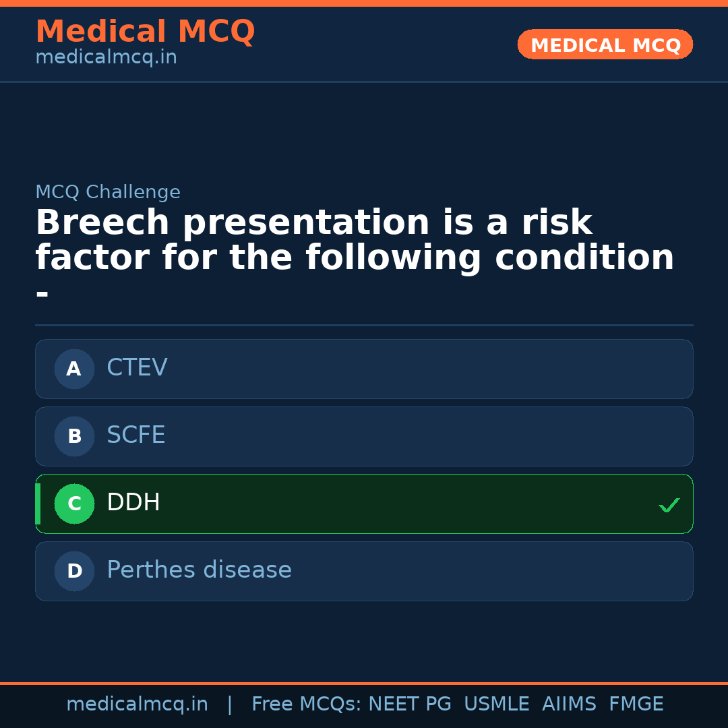Expand the MCQ Challenge section header
This screenshot has height=728, width=728.
click(108, 191)
